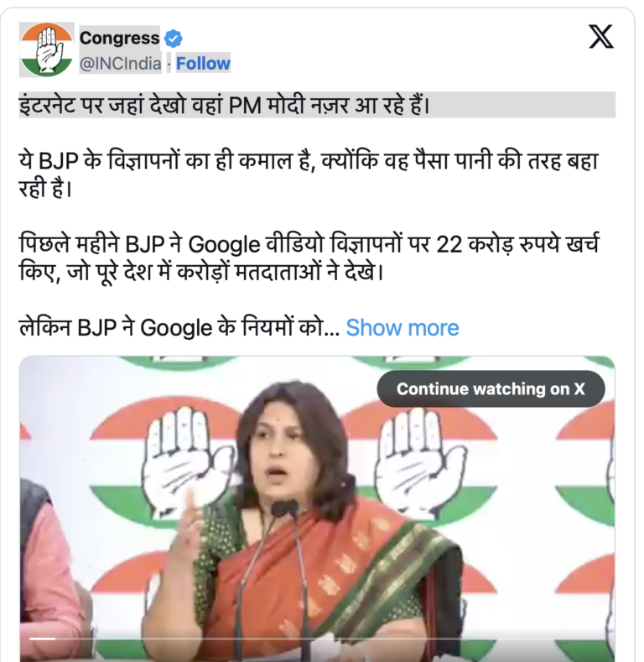Screen dimensions: 644x662
Task: Visit the @INCIndia handle
Action: pyautogui.click(x=120, y=64)
